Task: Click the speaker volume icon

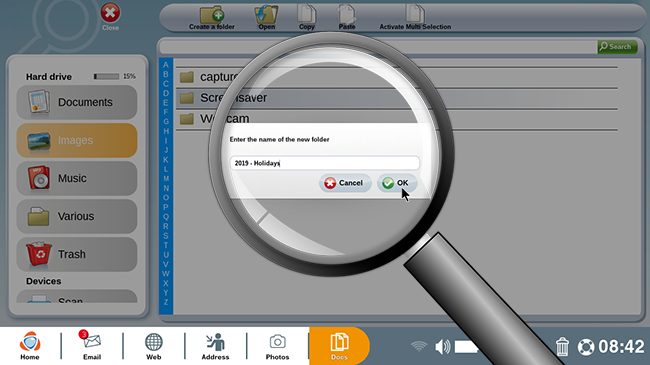Action: click(x=443, y=346)
